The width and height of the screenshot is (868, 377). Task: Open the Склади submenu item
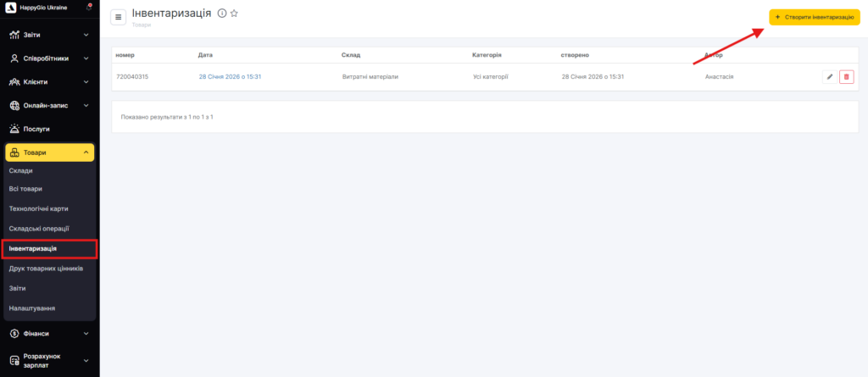tap(21, 171)
